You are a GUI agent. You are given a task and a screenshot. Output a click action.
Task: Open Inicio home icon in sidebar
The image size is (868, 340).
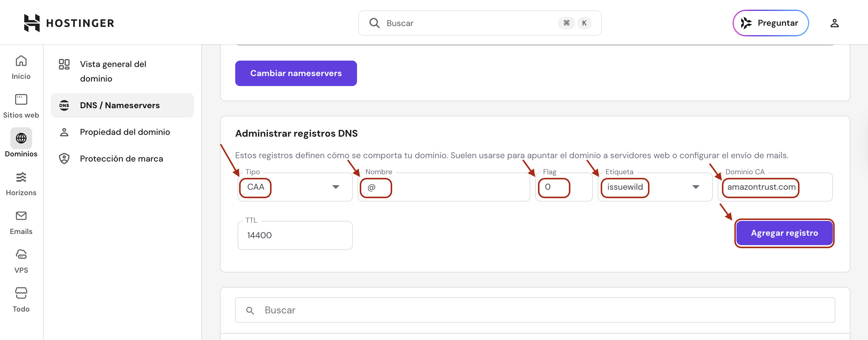[x=21, y=61]
